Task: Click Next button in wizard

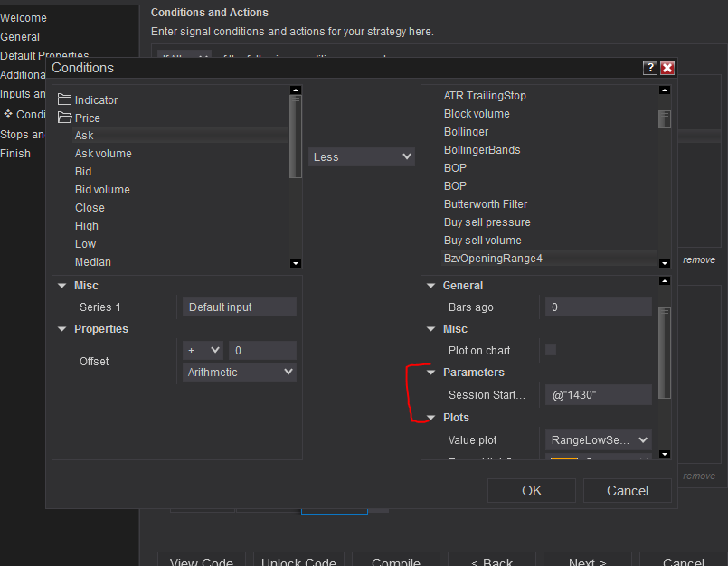Action: click(587, 560)
